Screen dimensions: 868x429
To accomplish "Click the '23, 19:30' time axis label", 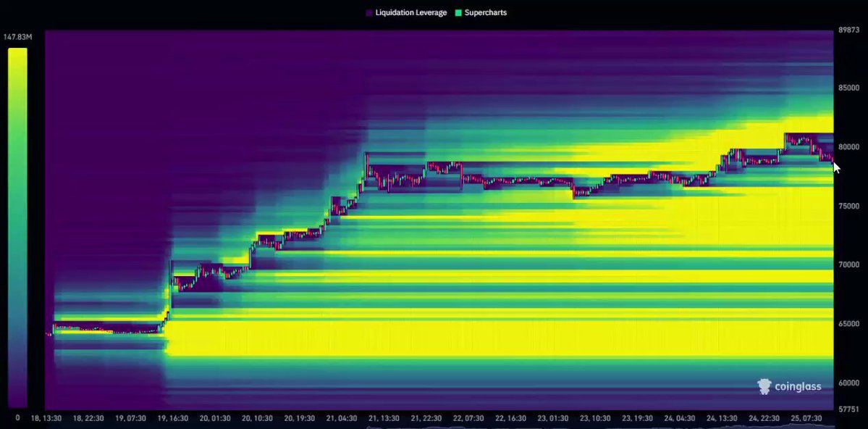I will [637, 418].
